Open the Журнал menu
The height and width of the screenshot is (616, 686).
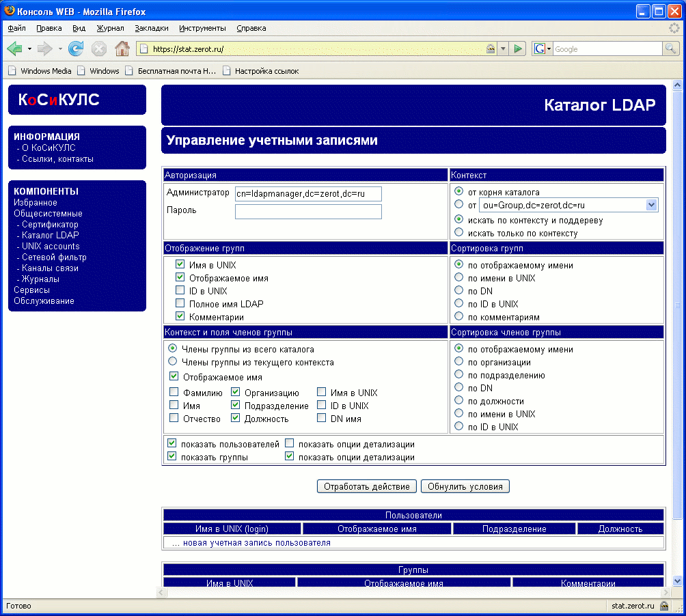pyautogui.click(x=110, y=28)
